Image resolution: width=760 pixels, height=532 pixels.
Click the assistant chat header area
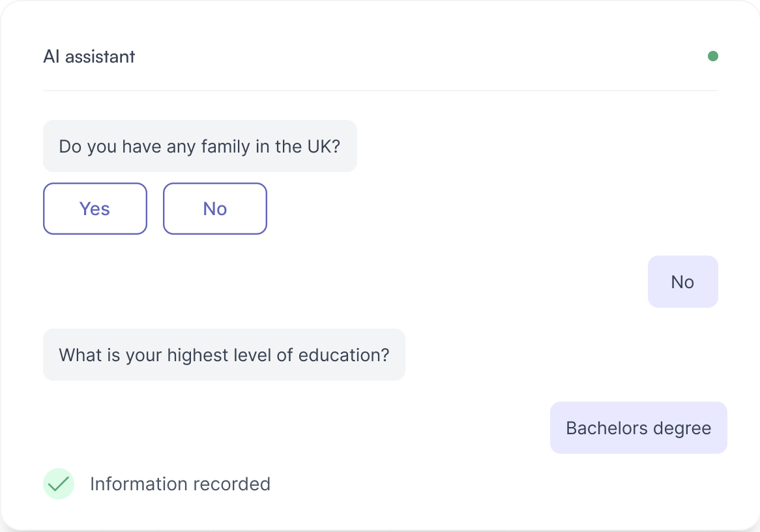380,57
